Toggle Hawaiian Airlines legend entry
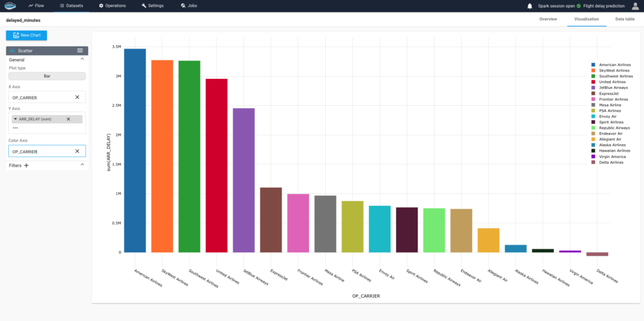 610,151
